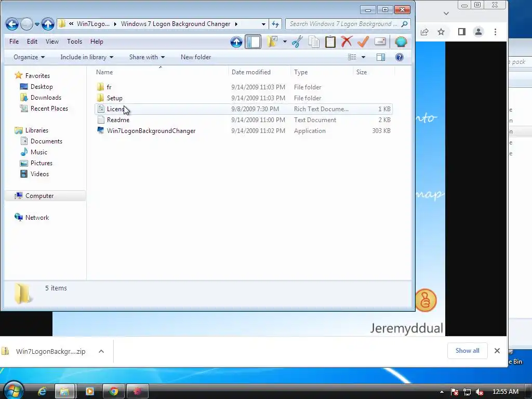The image size is (532, 399).
Task: Click the Explorer Back navigation arrow
Action: [12, 24]
